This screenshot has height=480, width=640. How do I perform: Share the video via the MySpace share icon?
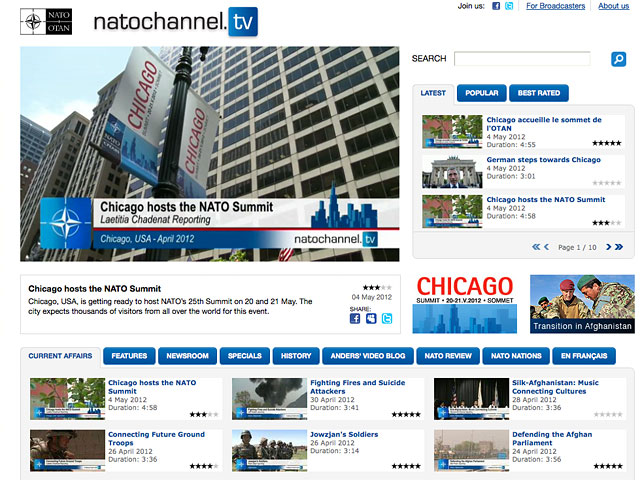[371, 318]
